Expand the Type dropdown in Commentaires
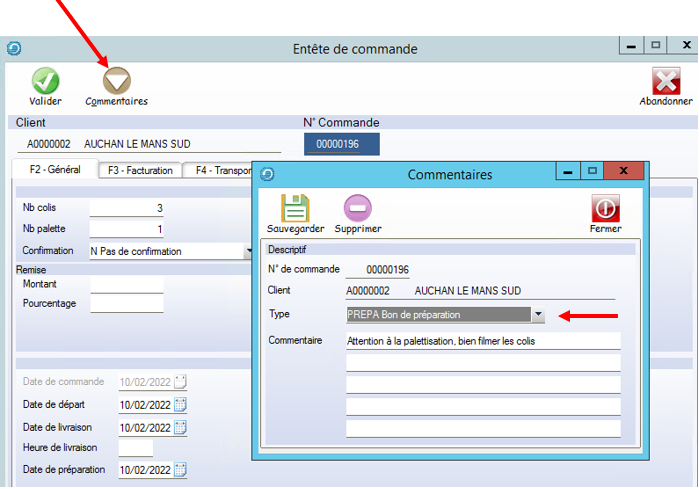 [x=538, y=315]
